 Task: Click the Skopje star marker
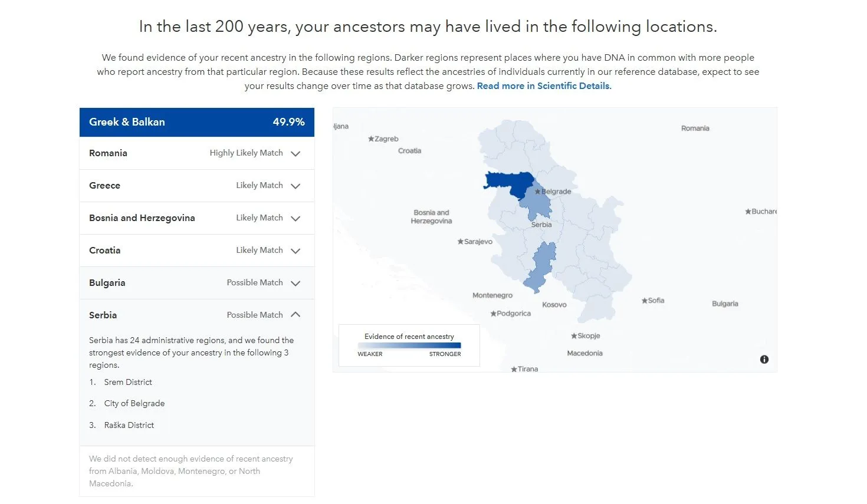pyautogui.click(x=574, y=336)
